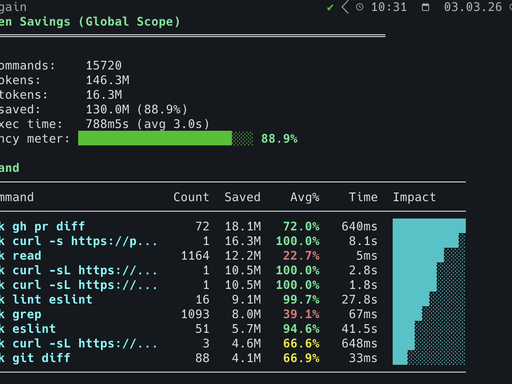Click the time value 33ms
The width and height of the screenshot is (512, 384).
tap(363, 358)
